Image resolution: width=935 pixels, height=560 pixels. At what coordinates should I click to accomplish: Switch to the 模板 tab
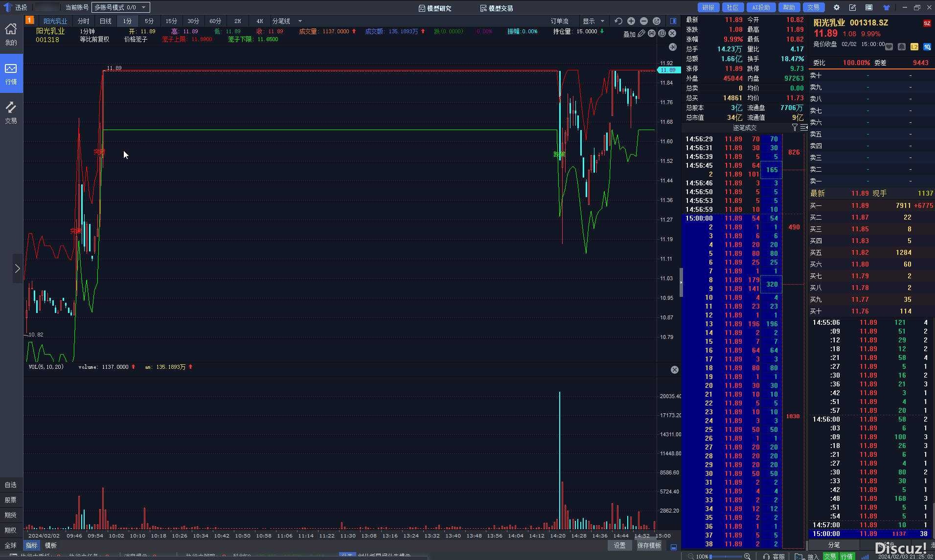(x=51, y=545)
